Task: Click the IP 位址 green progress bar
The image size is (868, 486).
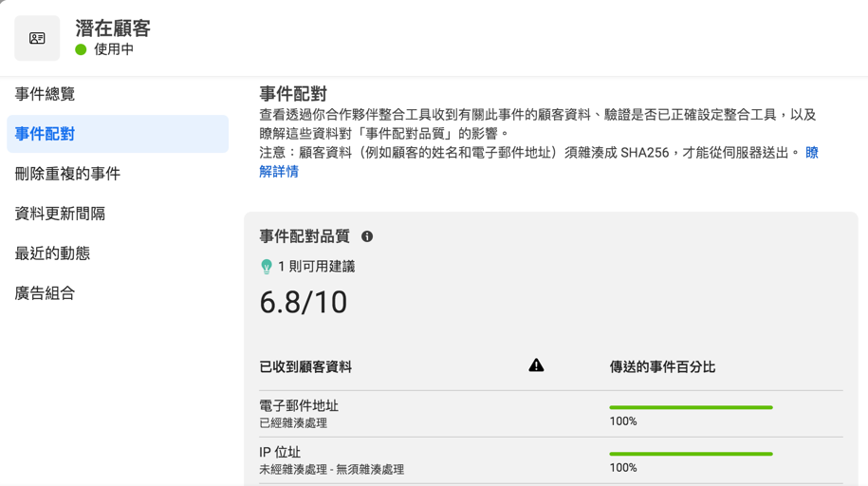Action: tap(691, 454)
